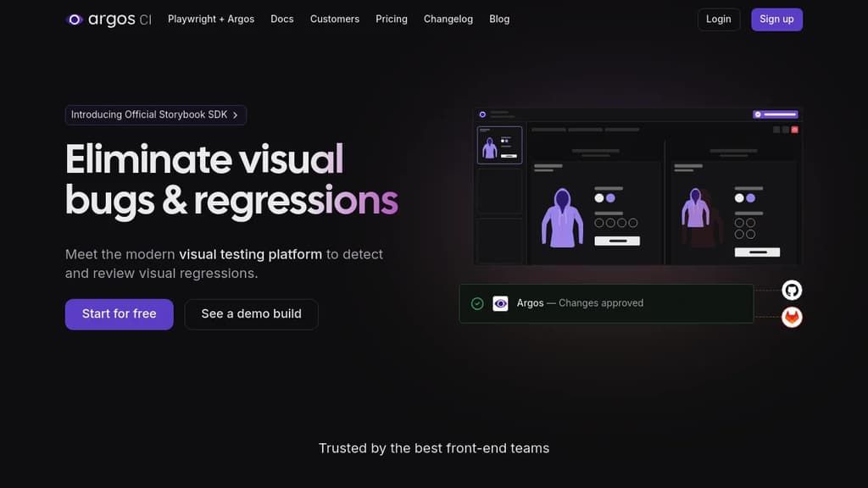Click the red highlight icon in mockup toolbar
Image resolution: width=868 pixels, height=488 pixels.
[x=794, y=130]
